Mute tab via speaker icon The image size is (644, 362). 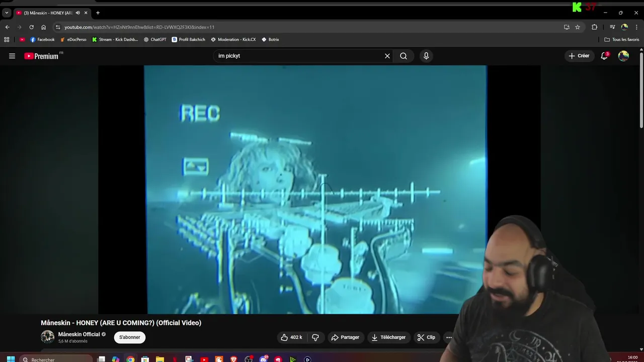click(x=77, y=13)
